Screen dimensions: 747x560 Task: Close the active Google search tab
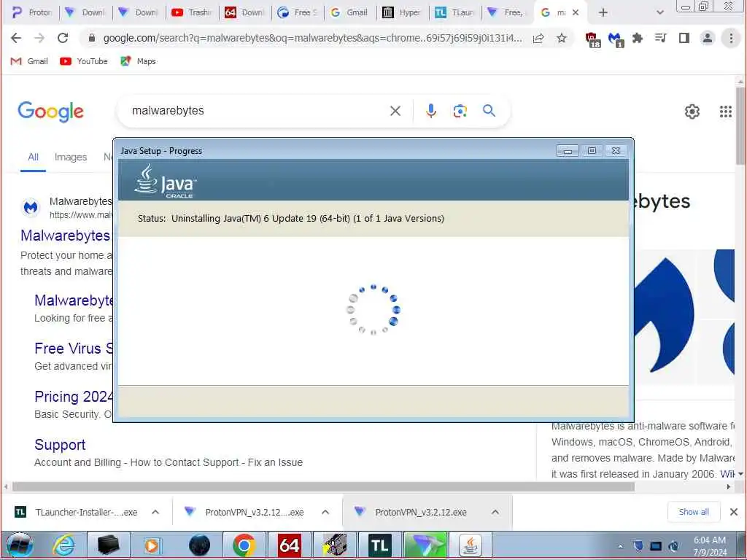576,12
